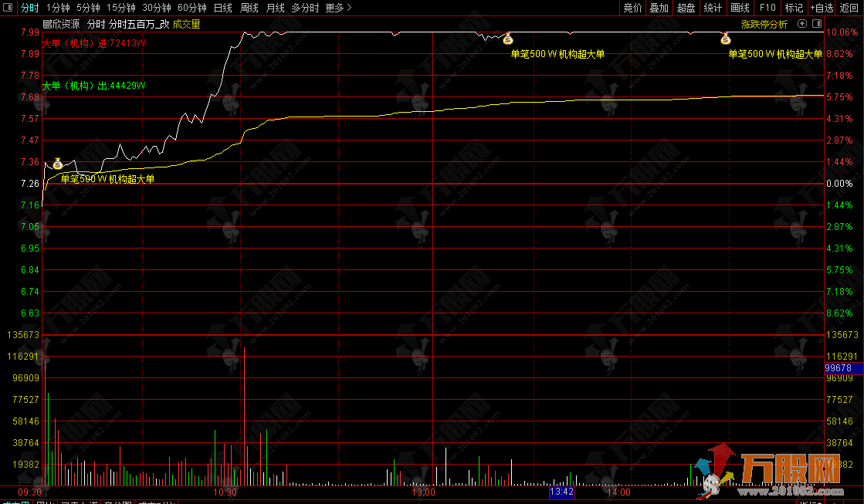Open the 统计 statistics tool
Viewport: 864px width, 504px height.
[x=713, y=8]
